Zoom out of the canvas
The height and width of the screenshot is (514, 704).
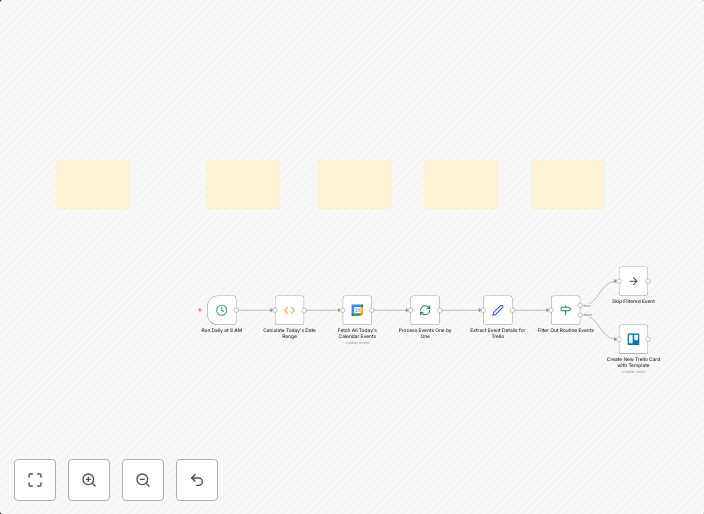(x=143, y=480)
